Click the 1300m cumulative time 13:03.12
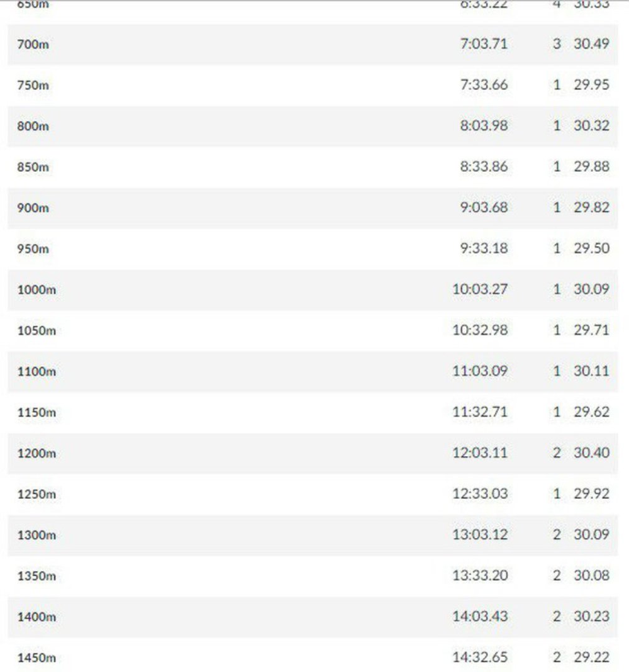Image resolution: width=629 pixels, height=672 pixels. 480,534
